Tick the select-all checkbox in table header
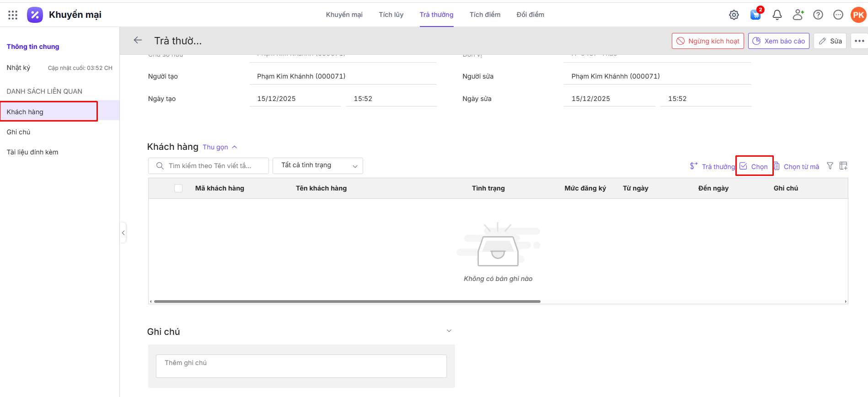The height and width of the screenshot is (397, 868). pyautogui.click(x=178, y=188)
